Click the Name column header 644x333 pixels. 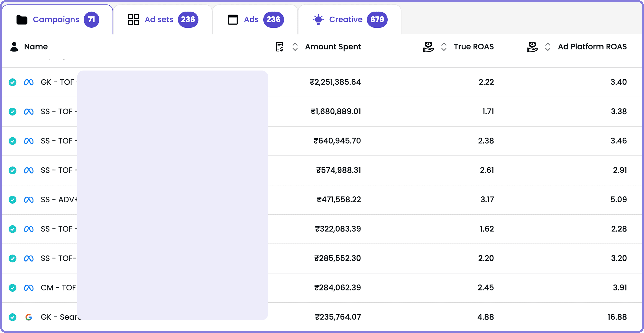coord(36,47)
